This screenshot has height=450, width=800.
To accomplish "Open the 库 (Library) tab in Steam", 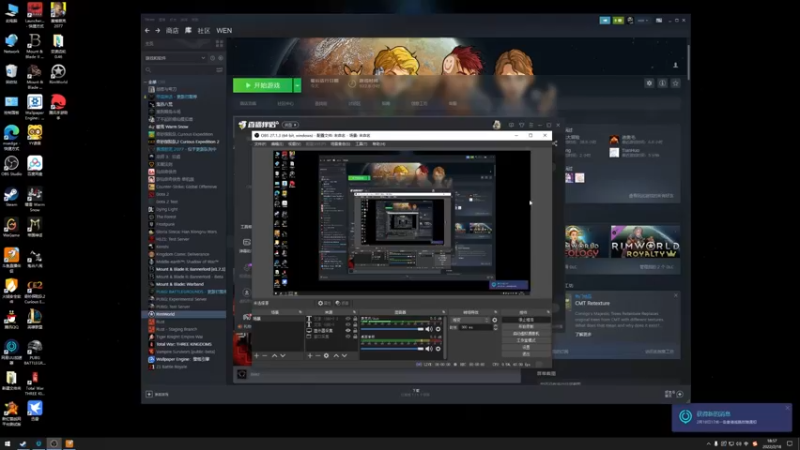I will (188, 31).
